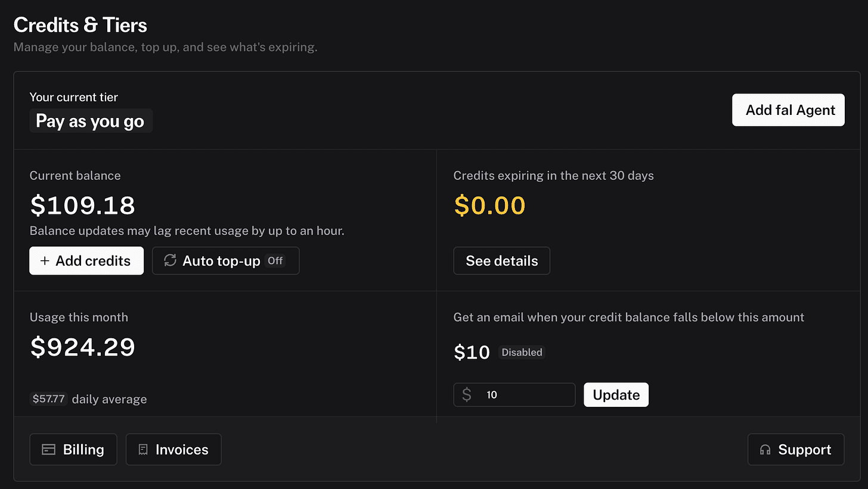The height and width of the screenshot is (489, 868).
Task: Open See details for expiring credits
Action: pos(502,261)
